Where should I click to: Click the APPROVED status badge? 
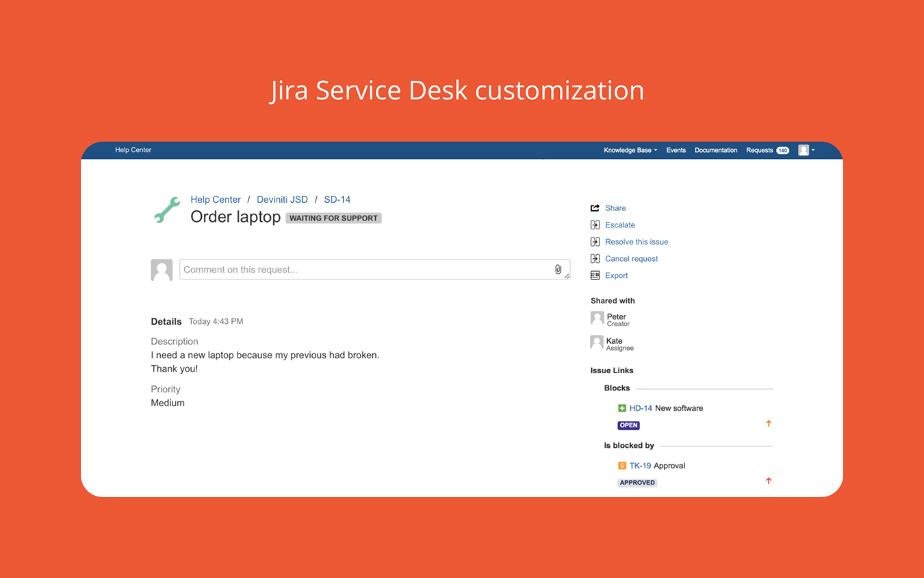click(x=637, y=483)
